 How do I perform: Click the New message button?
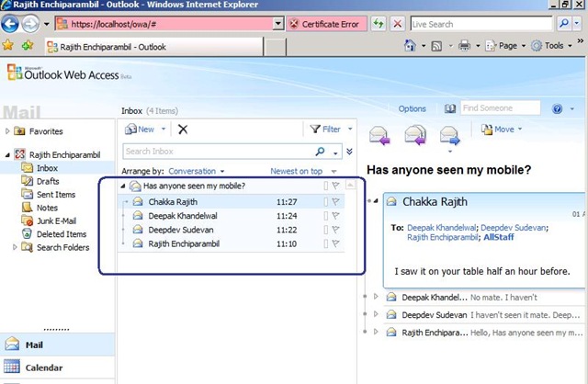pos(140,130)
